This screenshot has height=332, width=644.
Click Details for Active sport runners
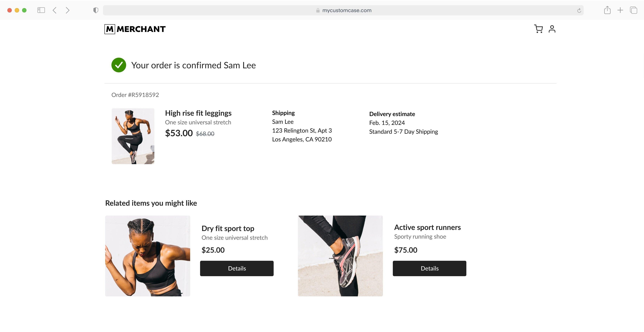(429, 268)
